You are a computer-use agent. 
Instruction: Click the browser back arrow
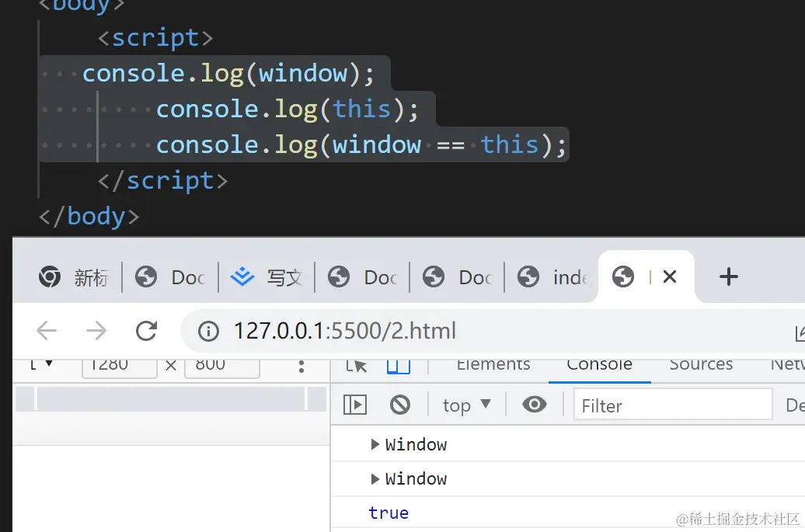pyautogui.click(x=47, y=330)
